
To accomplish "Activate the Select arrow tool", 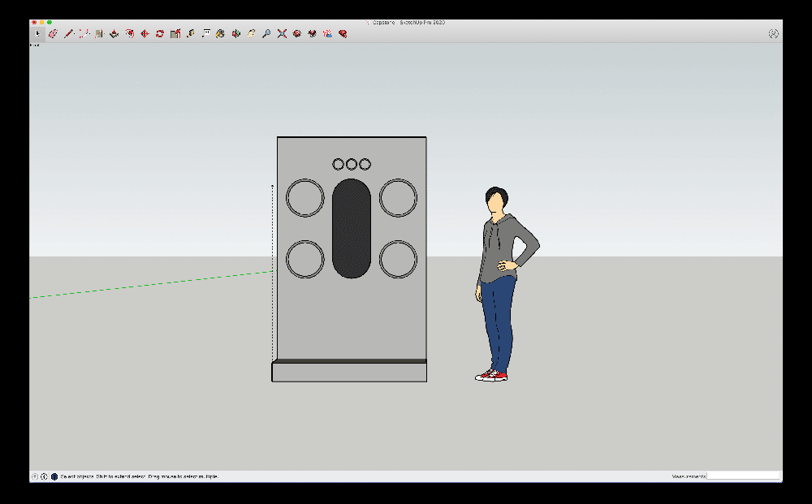I will [x=38, y=33].
